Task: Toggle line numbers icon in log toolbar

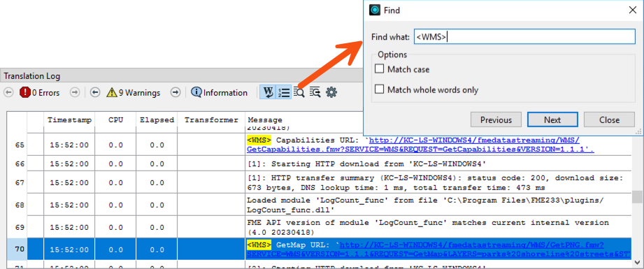Action: tap(283, 92)
